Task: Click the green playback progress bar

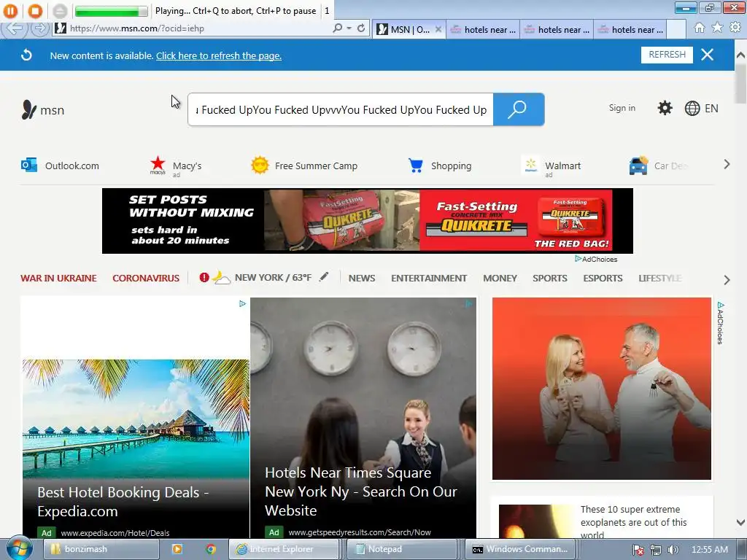Action: pos(111,11)
